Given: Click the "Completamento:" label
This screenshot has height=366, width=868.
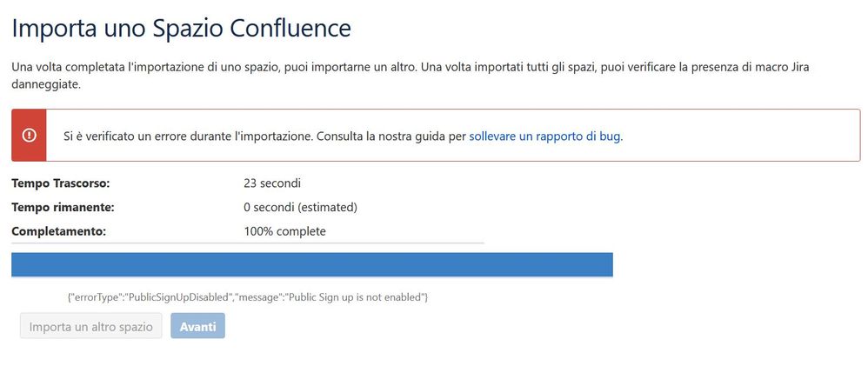Looking at the screenshot, I should point(58,231).
